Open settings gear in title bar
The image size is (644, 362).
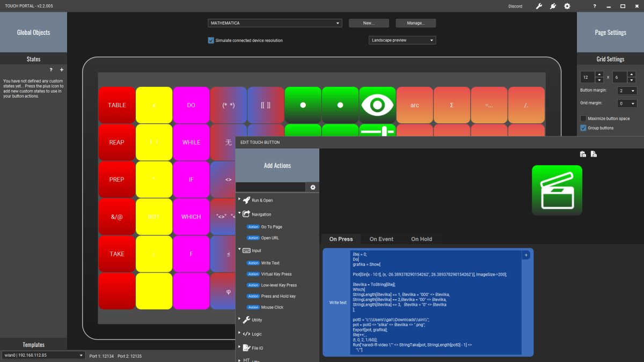(x=567, y=6)
